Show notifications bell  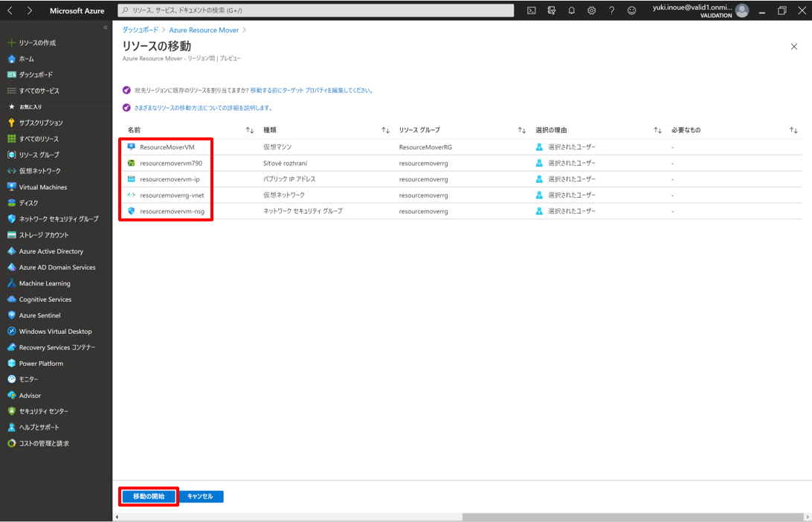(571, 10)
